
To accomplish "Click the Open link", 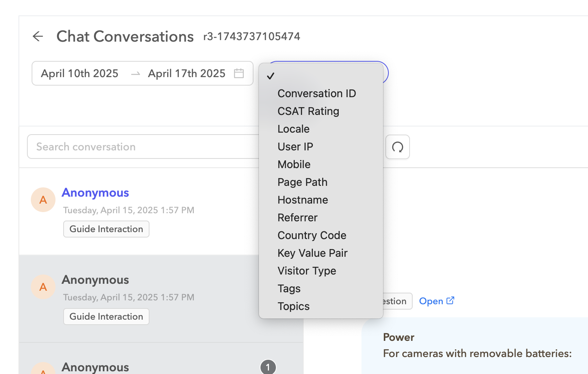I will point(431,301).
